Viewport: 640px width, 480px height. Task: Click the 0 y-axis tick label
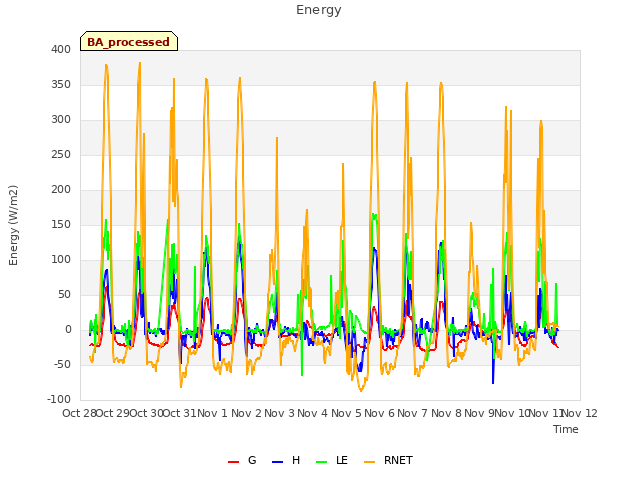pyautogui.click(x=68, y=330)
